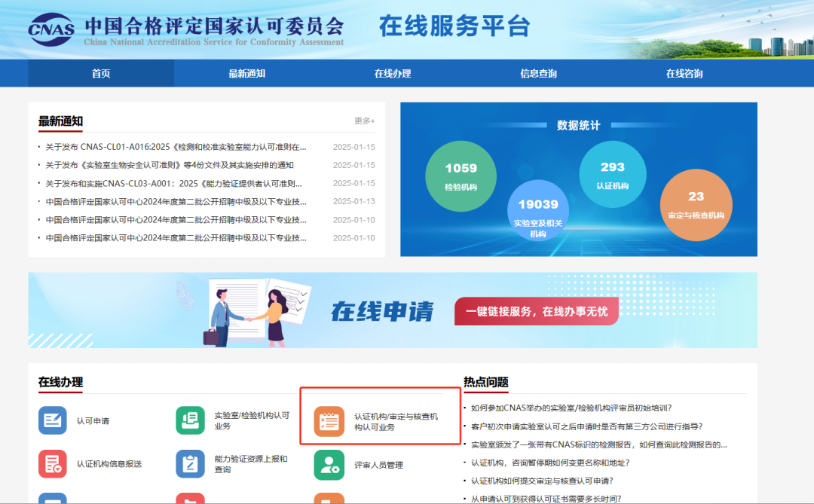Open the 在线办理 navigation tab
The image size is (814, 504).
point(392,73)
